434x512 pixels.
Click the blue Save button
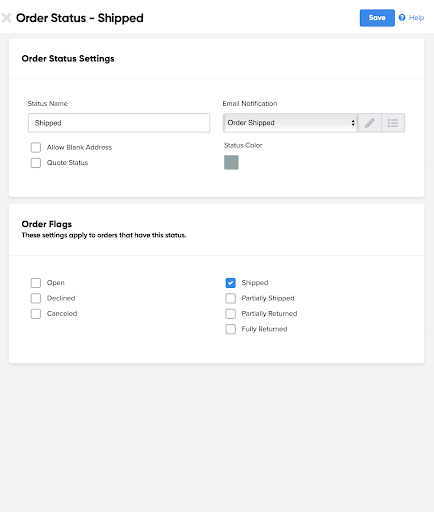point(377,18)
